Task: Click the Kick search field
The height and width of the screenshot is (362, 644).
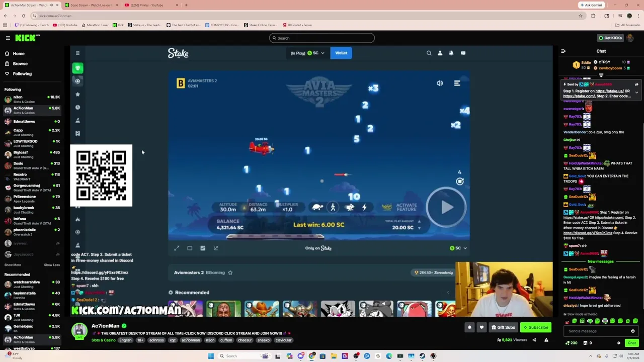Action: (322, 38)
